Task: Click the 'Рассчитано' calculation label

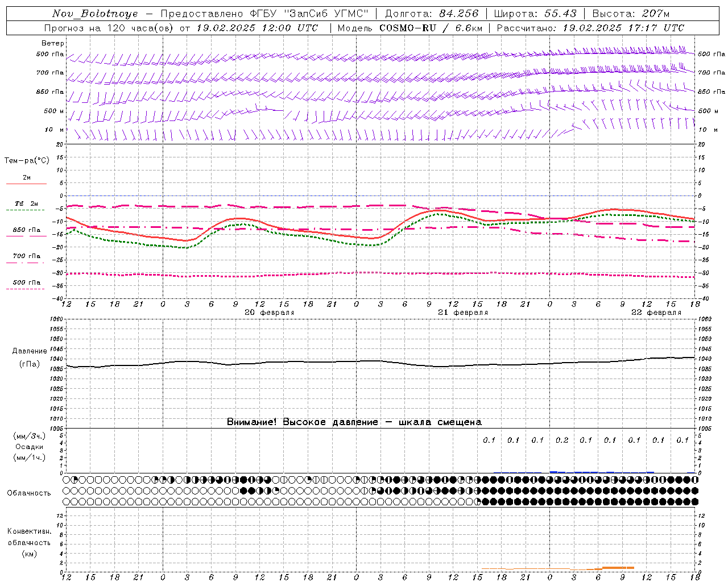Action: [527, 28]
